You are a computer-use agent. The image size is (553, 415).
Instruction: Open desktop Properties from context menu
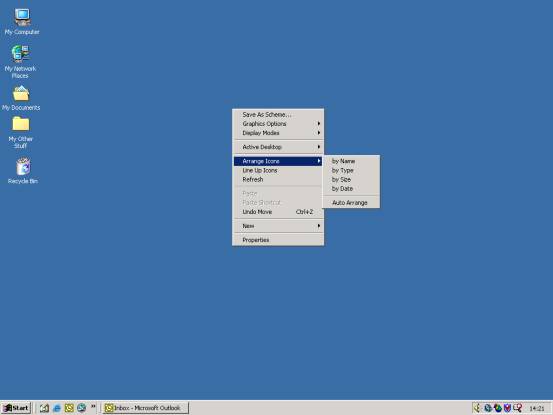click(x=278, y=240)
